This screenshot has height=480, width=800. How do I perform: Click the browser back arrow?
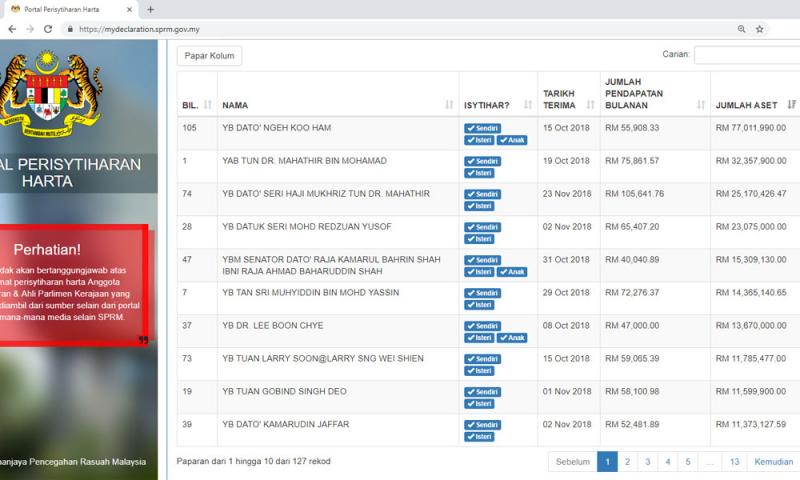[x=10, y=29]
